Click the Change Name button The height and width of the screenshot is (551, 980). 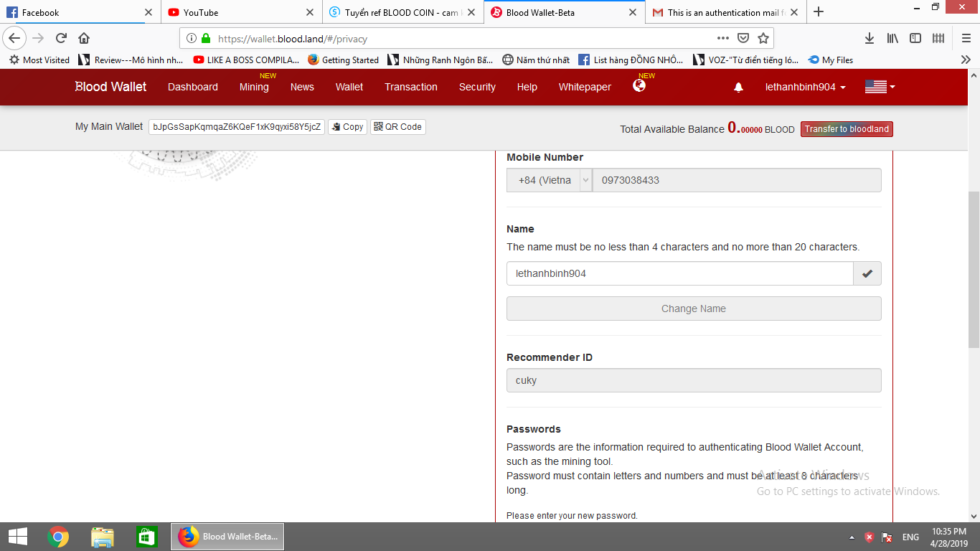pos(694,309)
